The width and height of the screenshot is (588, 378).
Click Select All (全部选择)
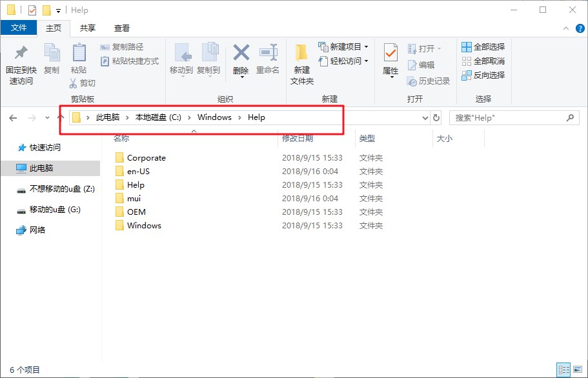[x=483, y=47]
